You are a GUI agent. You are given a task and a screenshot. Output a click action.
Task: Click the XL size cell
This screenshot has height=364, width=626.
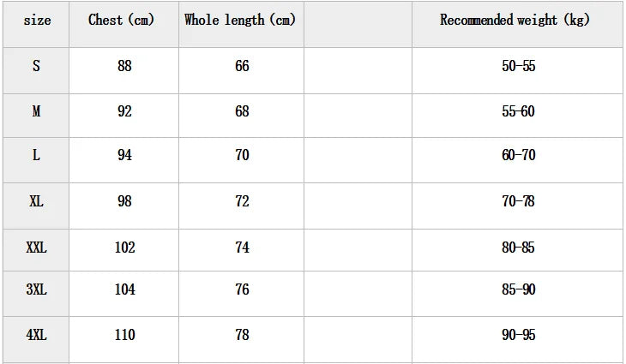point(36,201)
